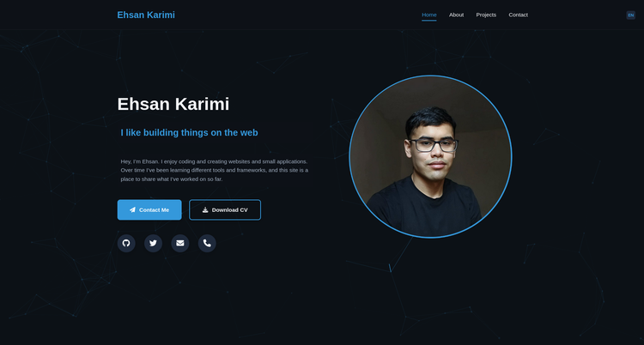644x345 pixels.
Task: Click the email envelope icon
Action: pyautogui.click(x=180, y=243)
